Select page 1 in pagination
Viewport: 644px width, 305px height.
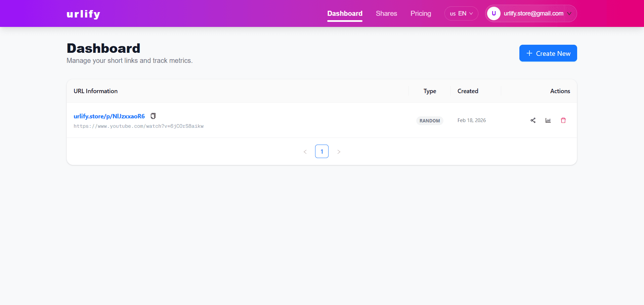321,151
